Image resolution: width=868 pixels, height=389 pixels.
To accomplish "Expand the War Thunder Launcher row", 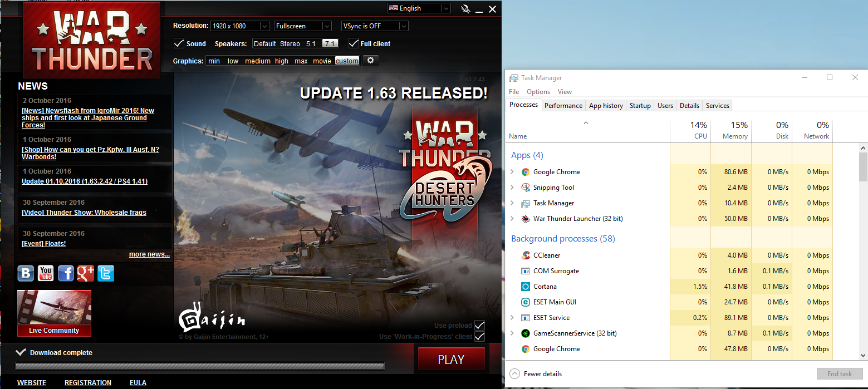I will pyautogui.click(x=512, y=219).
